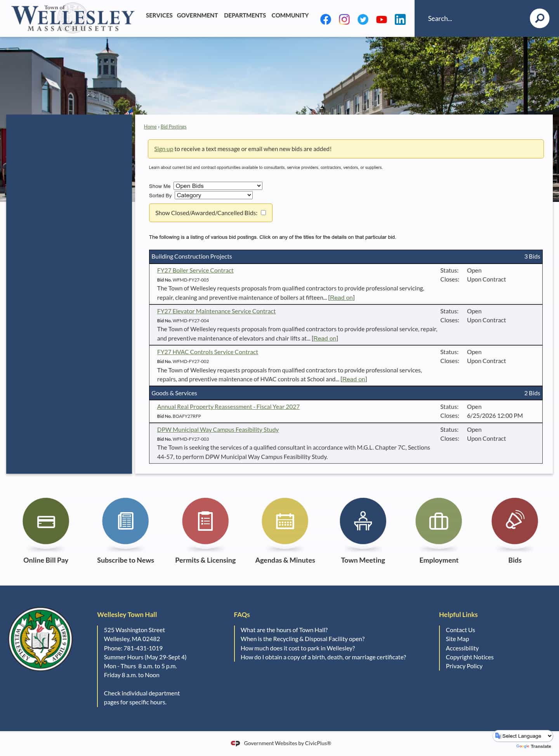
Task: Click the FAQs footer heading
Action: [241, 614]
